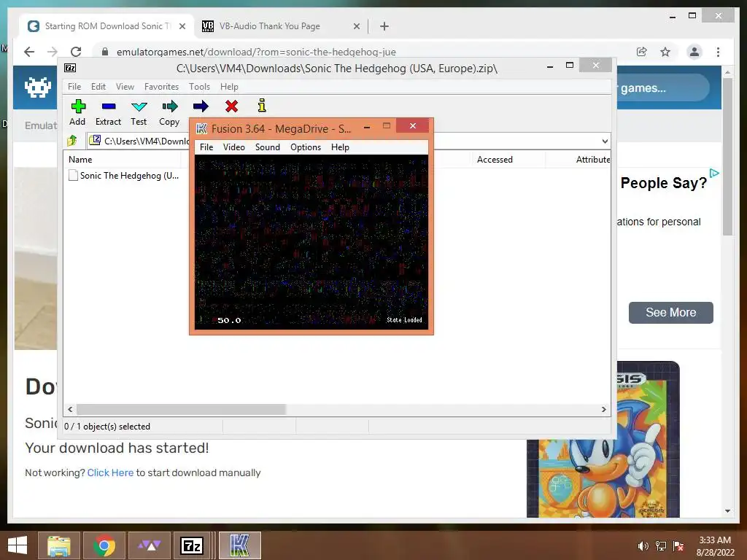Click the Copy icon in 7-Zip toolbar
Image resolution: width=747 pixels, height=560 pixels.
click(x=169, y=112)
